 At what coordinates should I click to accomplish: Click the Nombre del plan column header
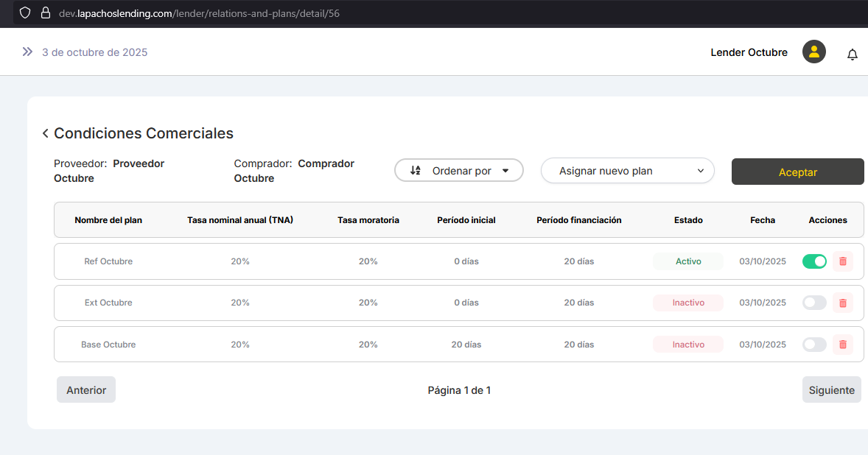pyautogui.click(x=108, y=220)
